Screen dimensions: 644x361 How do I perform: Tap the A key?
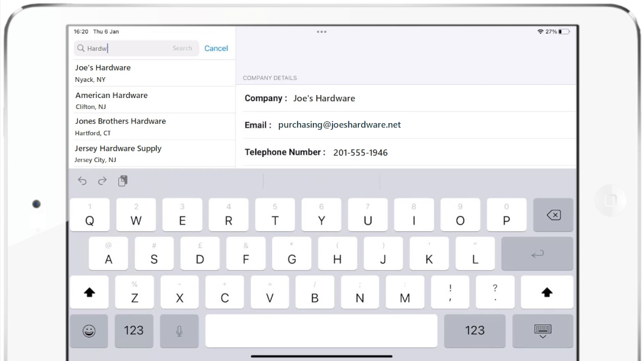[108, 254]
